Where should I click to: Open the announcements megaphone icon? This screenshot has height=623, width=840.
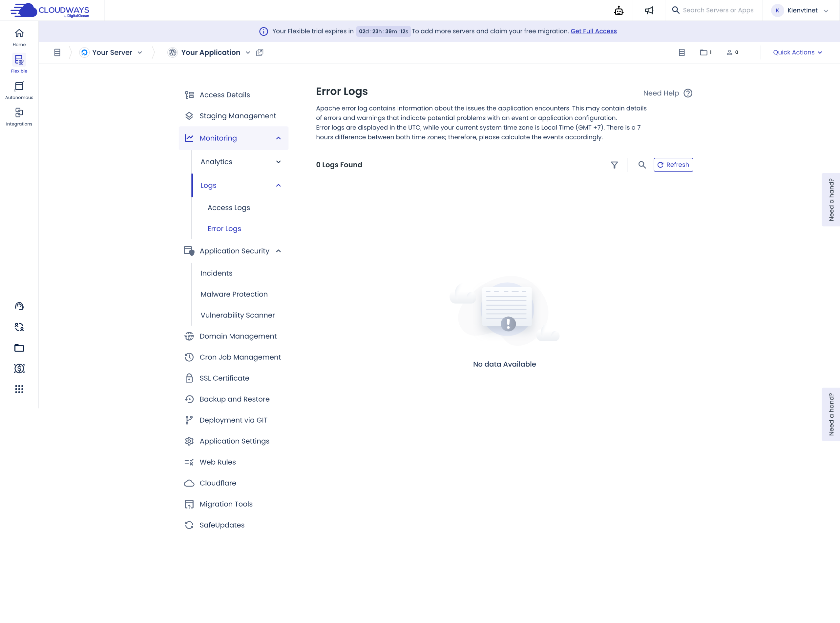click(649, 10)
